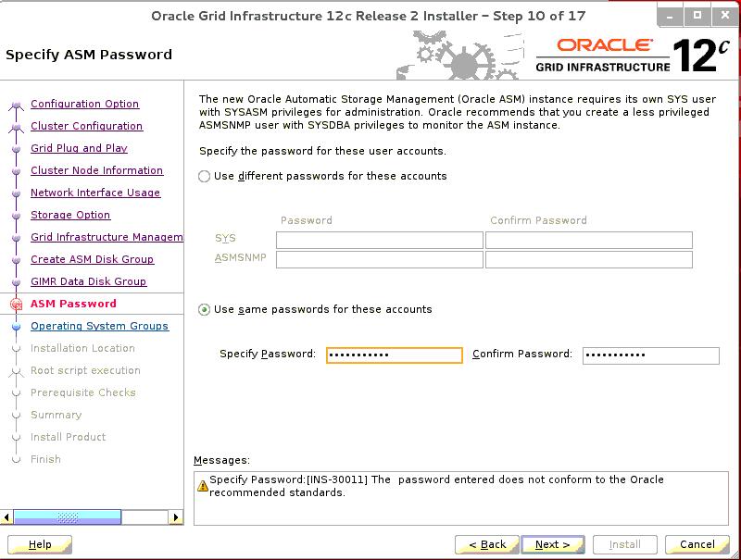Click the Operating System Groups step dot
This screenshot has height=560, width=741.
coord(16,326)
